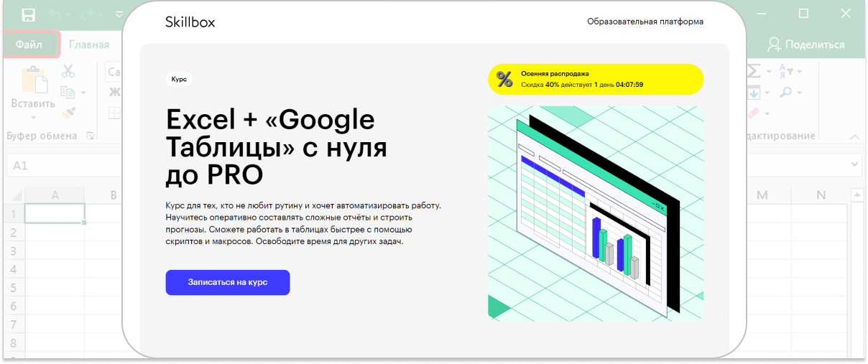Select row 4 header
Screen dimensions: 868x364
click(x=13, y=269)
